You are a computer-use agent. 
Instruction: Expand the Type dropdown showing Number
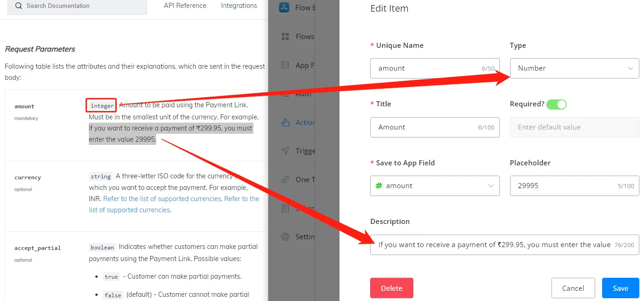(x=574, y=68)
